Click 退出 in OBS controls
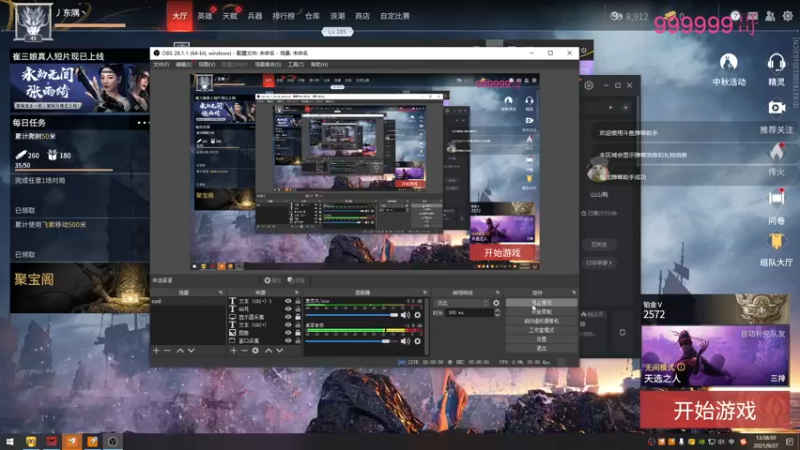Screen dimensions: 800x450 [x=541, y=348]
